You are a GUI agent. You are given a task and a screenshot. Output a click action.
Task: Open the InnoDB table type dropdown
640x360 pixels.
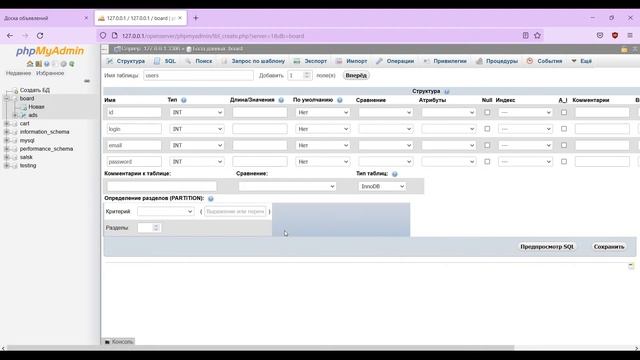382,186
